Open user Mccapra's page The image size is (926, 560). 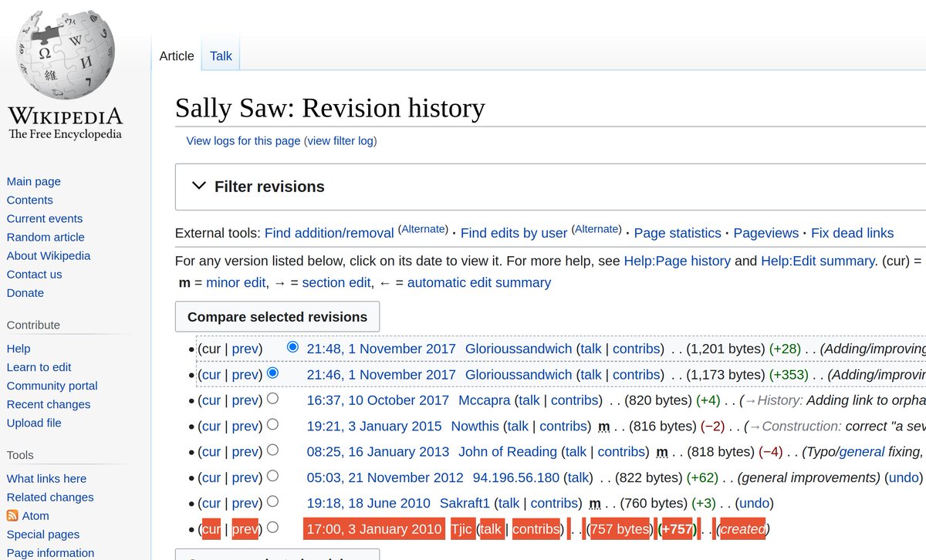(x=483, y=400)
